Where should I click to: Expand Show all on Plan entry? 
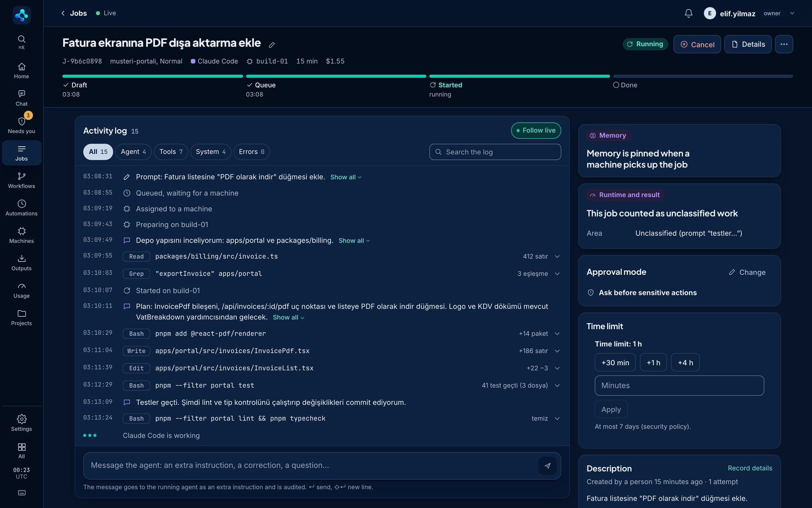(288, 317)
